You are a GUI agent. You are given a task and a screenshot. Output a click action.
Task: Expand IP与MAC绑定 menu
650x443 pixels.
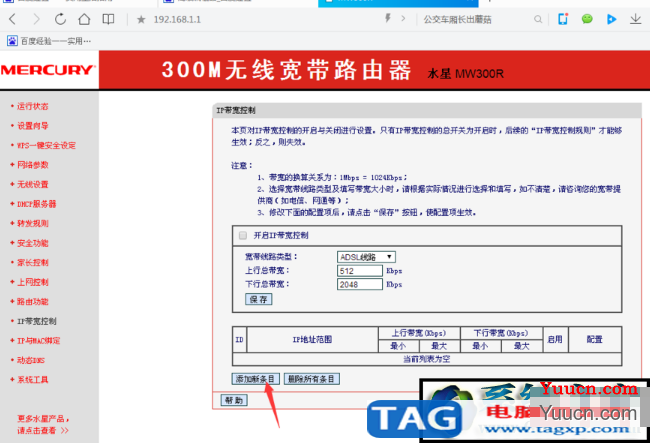(x=38, y=341)
